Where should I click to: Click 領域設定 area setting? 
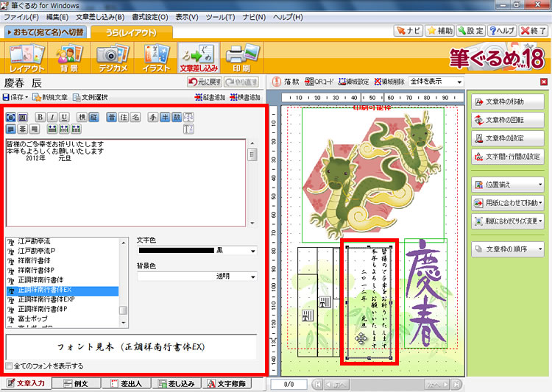(353, 82)
